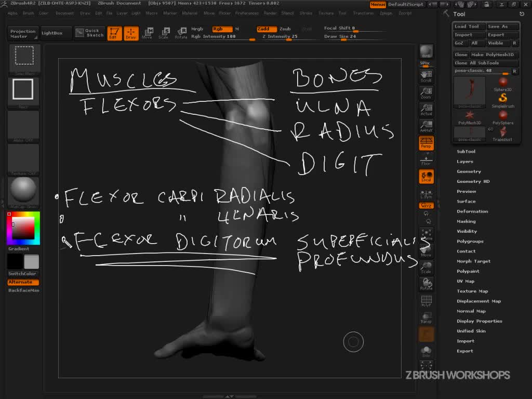This screenshot has width=532, height=399.
Task: Expand the Polygroups section
Action: click(470, 241)
